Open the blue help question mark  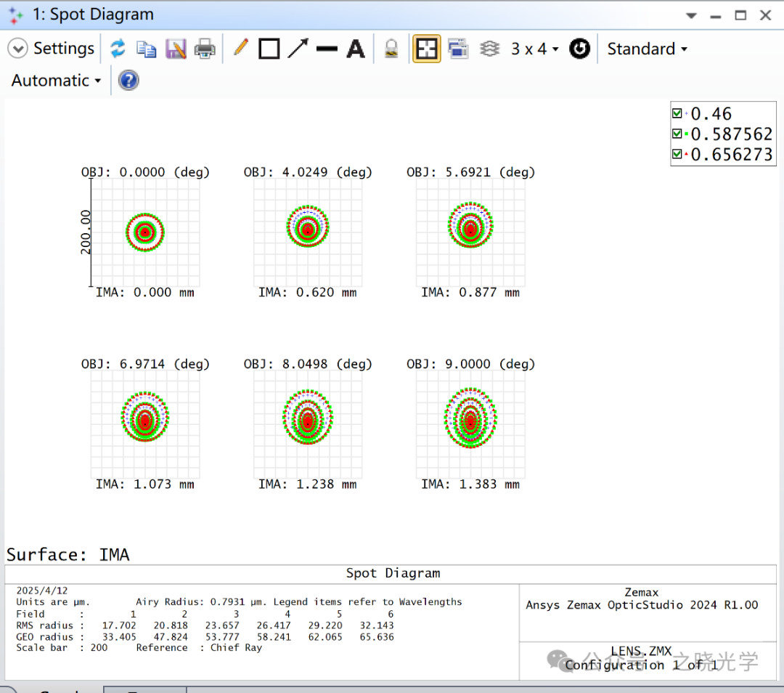coord(128,81)
